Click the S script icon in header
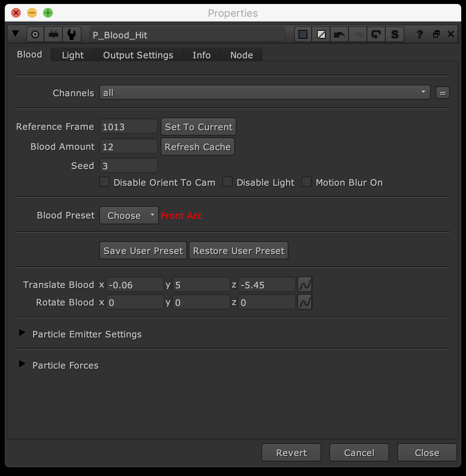466x476 pixels. pos(394,35)
